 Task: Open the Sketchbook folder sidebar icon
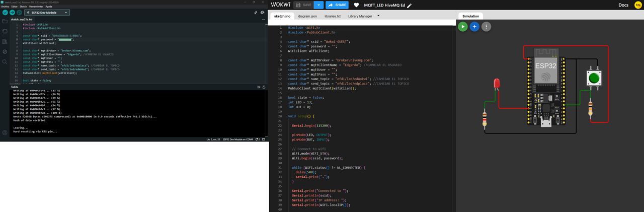[5, 21]
